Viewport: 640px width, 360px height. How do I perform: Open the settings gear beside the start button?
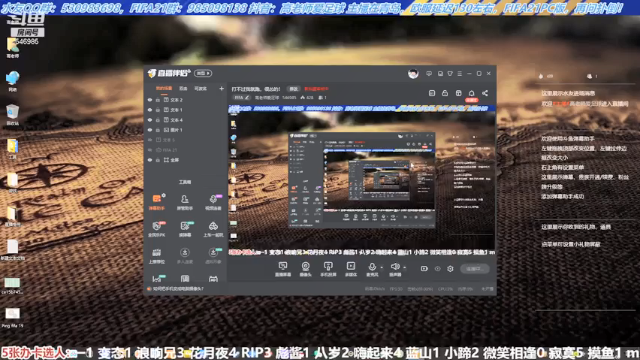coord(450,269)
